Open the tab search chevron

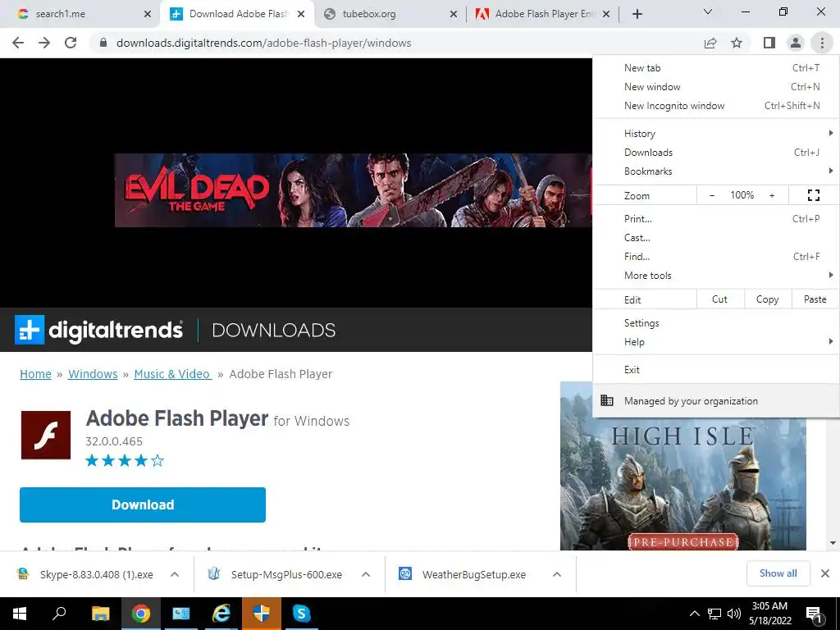pyautogui.click(x=708, y=11)
